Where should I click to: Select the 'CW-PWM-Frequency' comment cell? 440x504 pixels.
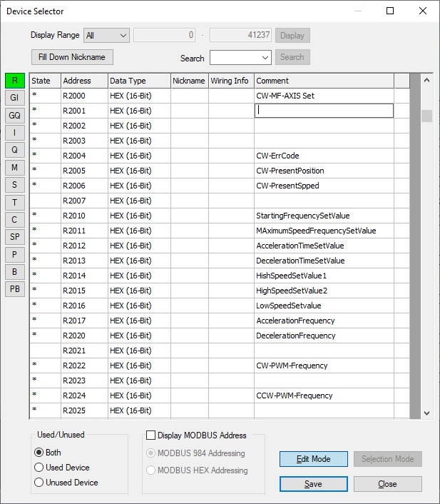(324, 366)
